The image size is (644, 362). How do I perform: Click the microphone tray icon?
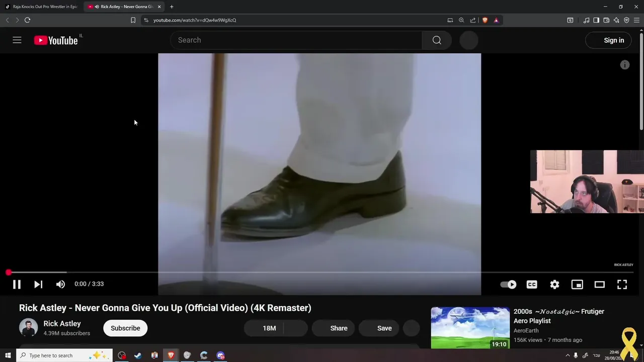pos(576,355)
